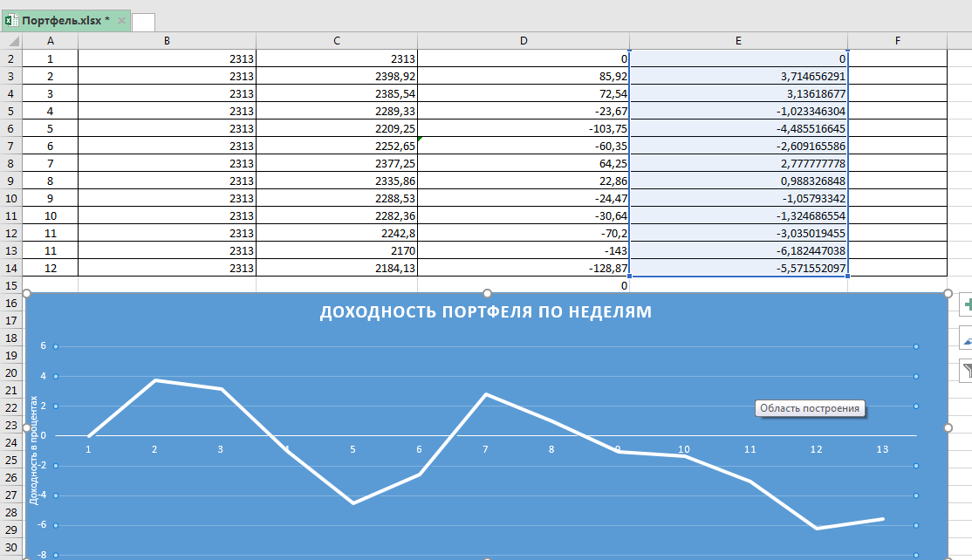Select column B header
Image resolution: width=972 pixels, height=560 pixels.
coord(167,41)
